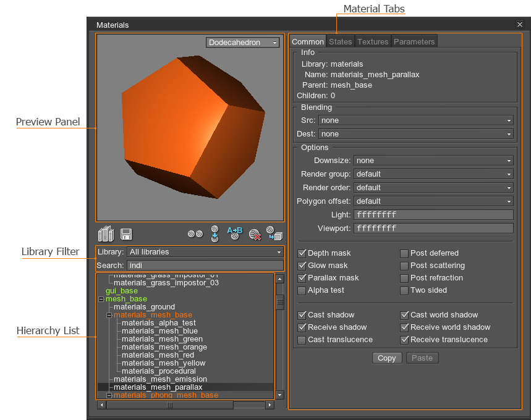
Task: Toggle the Receive shadow checkbox
Action: tap(302, 327)
